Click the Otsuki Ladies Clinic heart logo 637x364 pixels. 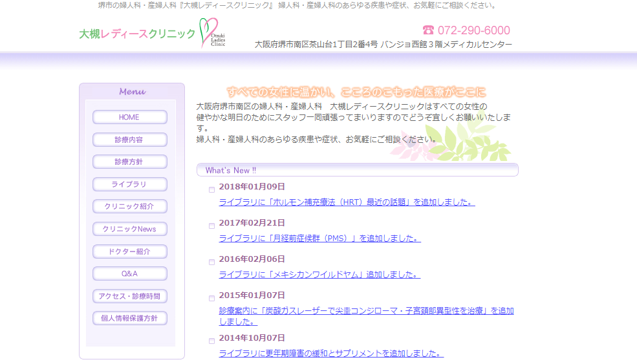[212, 32]
